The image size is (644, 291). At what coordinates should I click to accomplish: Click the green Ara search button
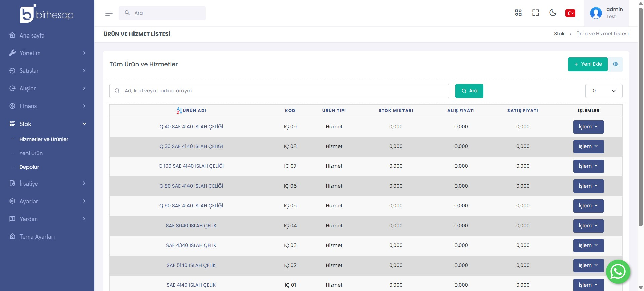[x=469, y=91]
